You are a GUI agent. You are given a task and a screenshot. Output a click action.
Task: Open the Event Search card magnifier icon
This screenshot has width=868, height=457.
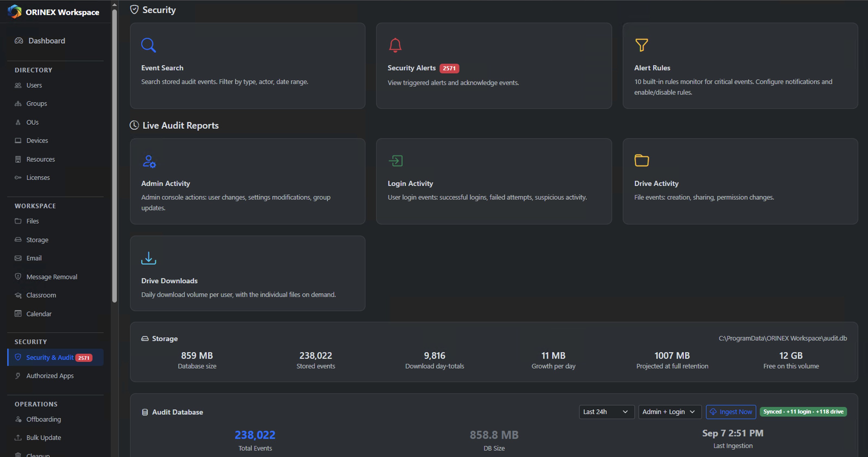coord(148,45)
